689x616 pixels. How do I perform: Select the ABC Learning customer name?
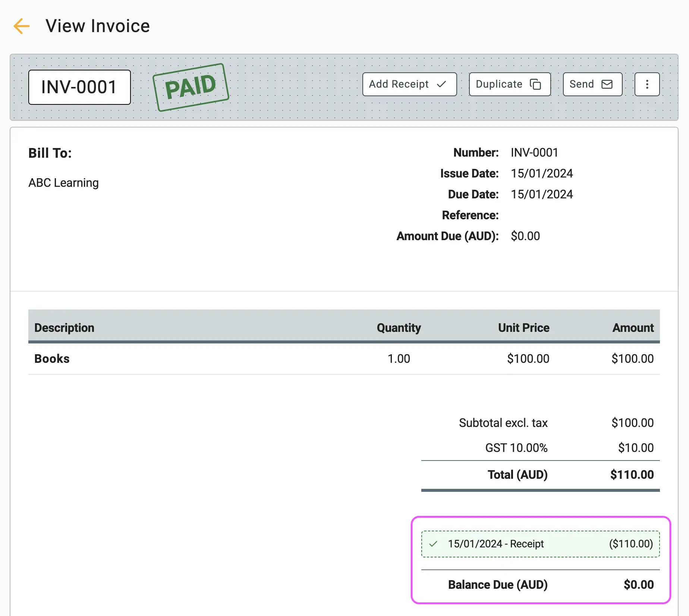pyautogui.click(x=64, y=183)
